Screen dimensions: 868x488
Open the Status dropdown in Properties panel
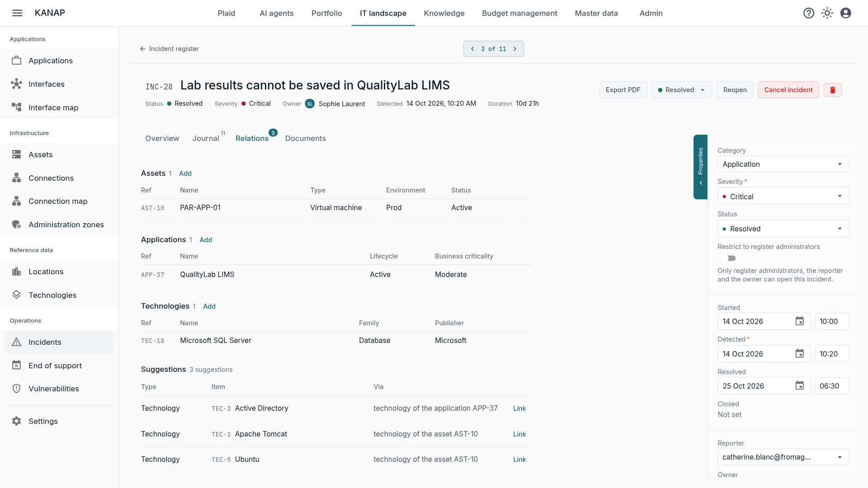coord(783,229)
